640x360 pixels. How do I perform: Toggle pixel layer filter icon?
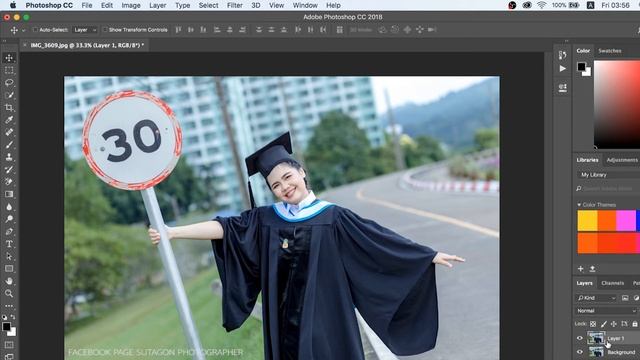point(625,298)
